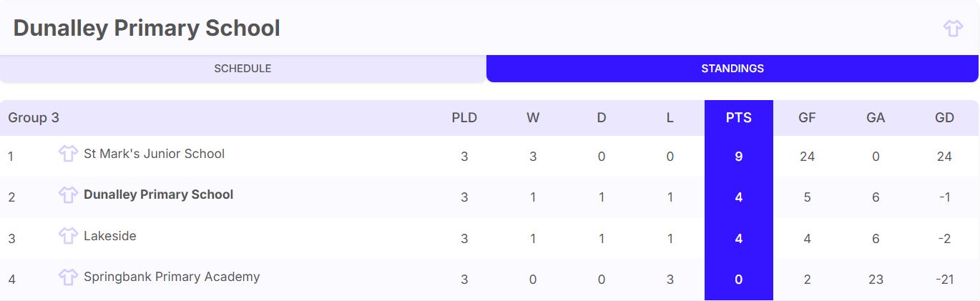Click the PLD column header
980x301 pixels.
click(x=464, y=118)
